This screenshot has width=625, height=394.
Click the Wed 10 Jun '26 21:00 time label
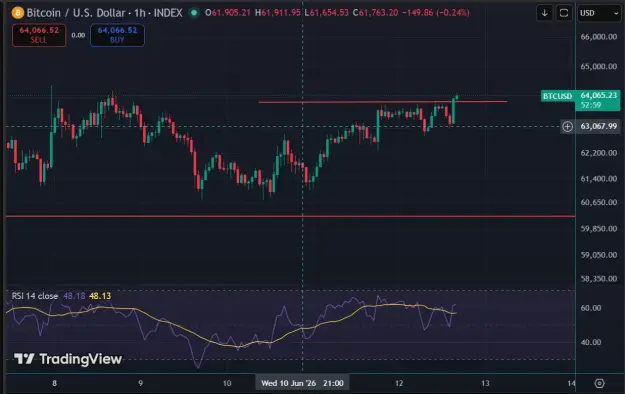pyautogui.click(x=302, y=383)
